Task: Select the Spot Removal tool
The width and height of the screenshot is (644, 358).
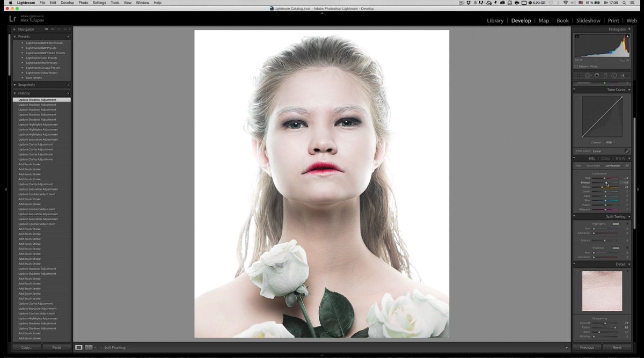Action: pos(588,76)
